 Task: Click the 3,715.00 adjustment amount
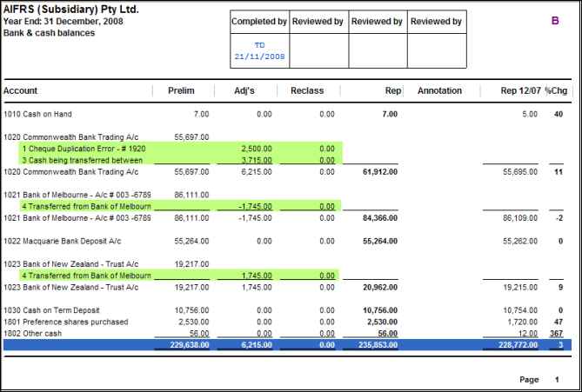pyautogui.click(x=257, y=160)
